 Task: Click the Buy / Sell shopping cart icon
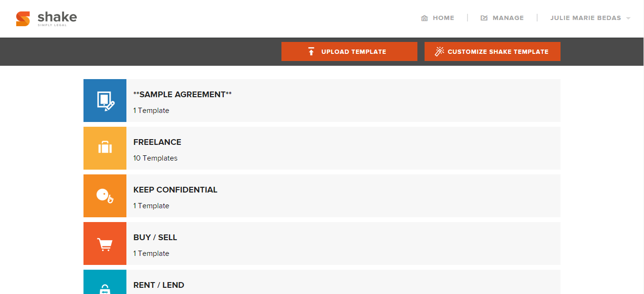pyautogui.click(x=105, y=243)
